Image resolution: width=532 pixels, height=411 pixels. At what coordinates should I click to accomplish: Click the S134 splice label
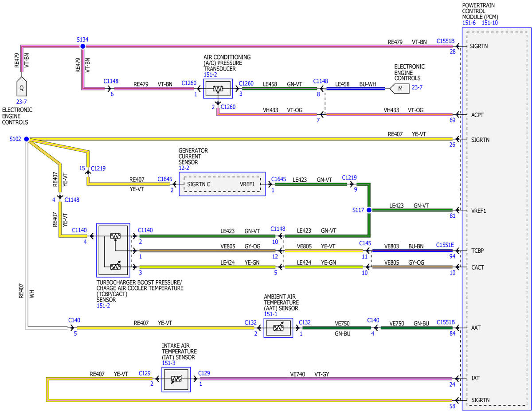[82, 39]
